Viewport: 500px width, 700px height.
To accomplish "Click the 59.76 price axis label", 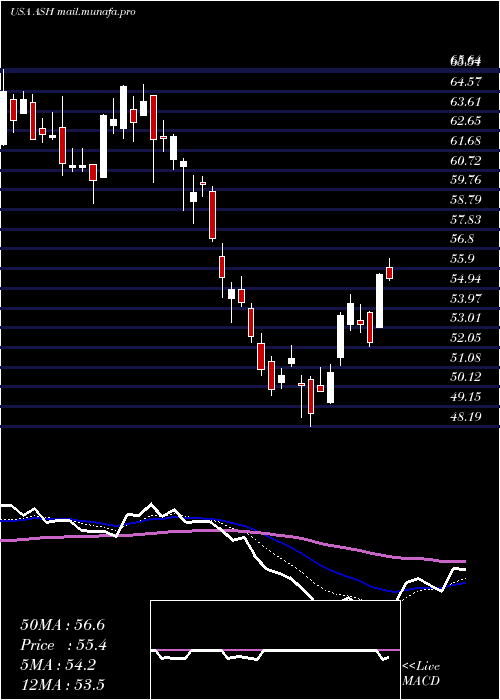I will point(466,180).
